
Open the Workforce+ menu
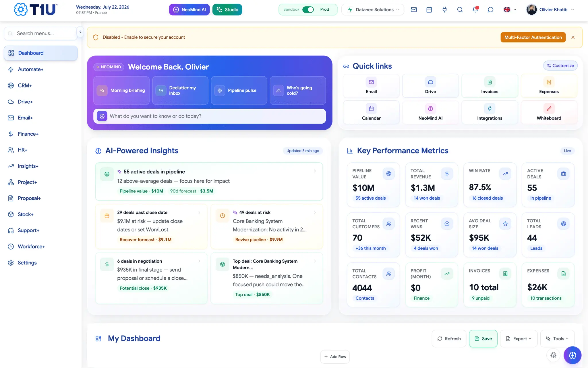coord(41,247)
